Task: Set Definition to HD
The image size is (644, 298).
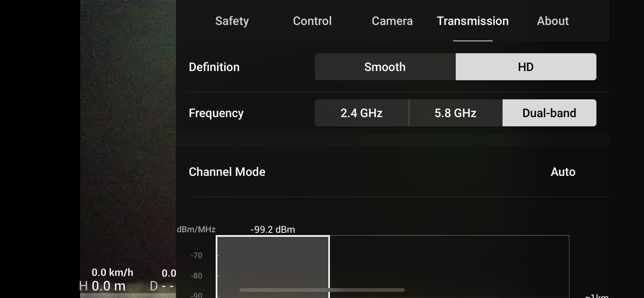Action: click(526, 67)
